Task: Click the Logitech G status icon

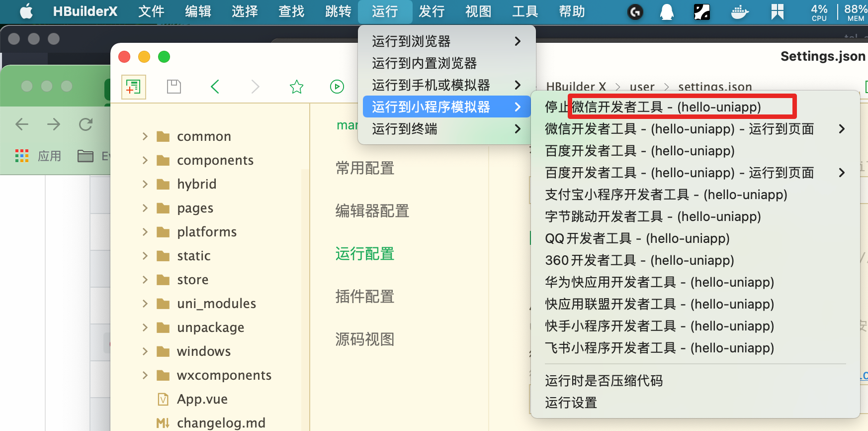Action: 635,11
